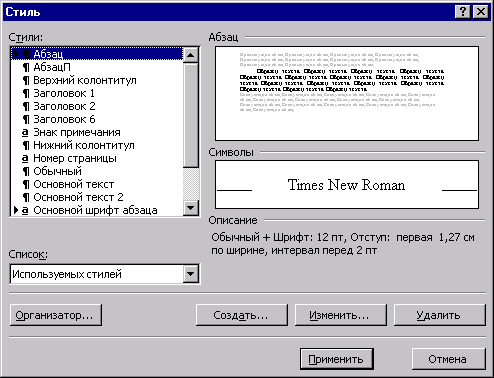This screenshot has width=494, height=378.
Task: Close the Стиль dialog
Action: (x=481, y=12)
